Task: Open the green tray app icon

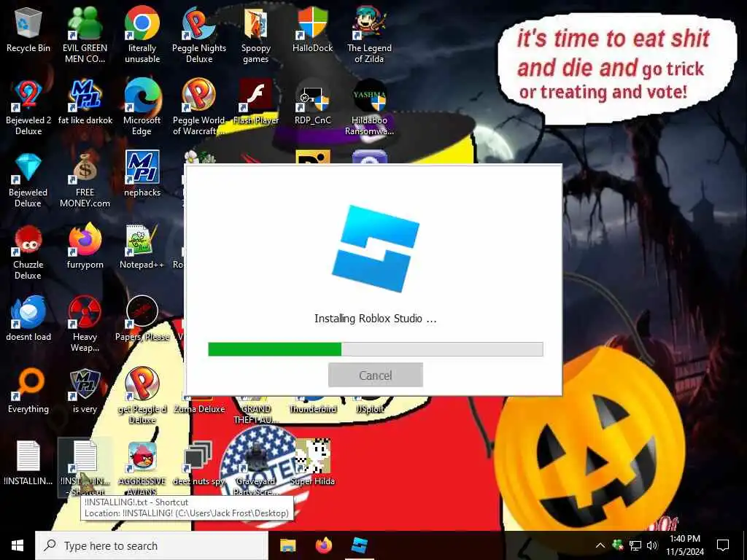Action: [x=618, y=545]
